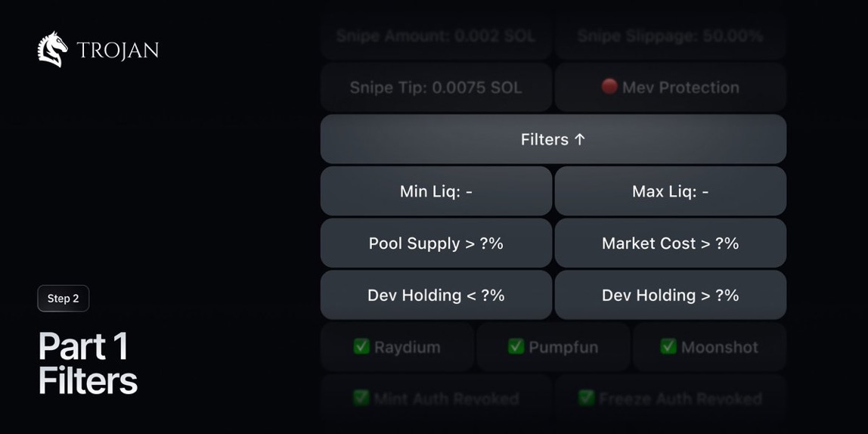Set the Min Liq filter

pyautogui.click(x=436, y=191)
